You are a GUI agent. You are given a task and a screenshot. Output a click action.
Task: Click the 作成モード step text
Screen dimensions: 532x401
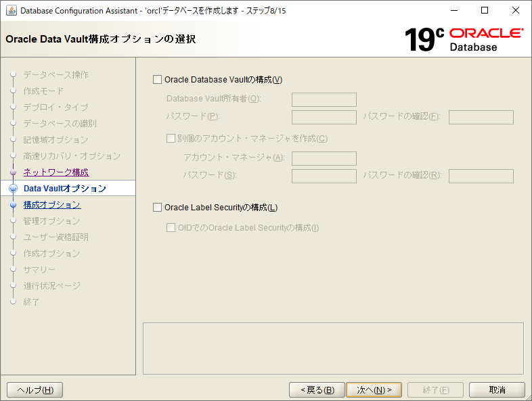(x=43, y=91)
